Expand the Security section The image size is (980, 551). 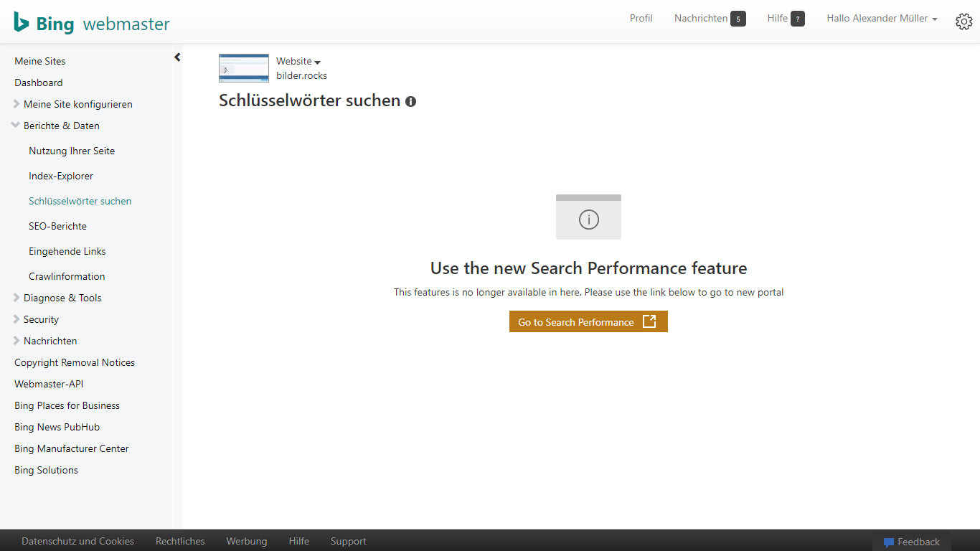(x=17, y=319)
